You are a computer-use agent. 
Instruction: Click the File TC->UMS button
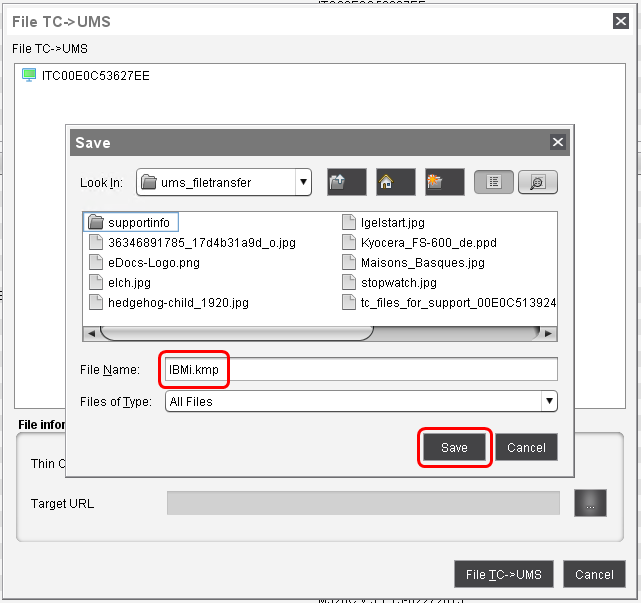503,574
